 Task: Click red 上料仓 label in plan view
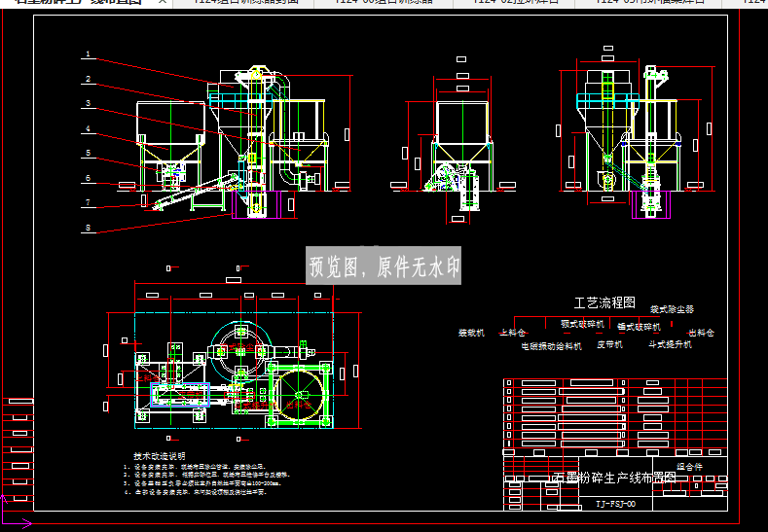point(147,377)
